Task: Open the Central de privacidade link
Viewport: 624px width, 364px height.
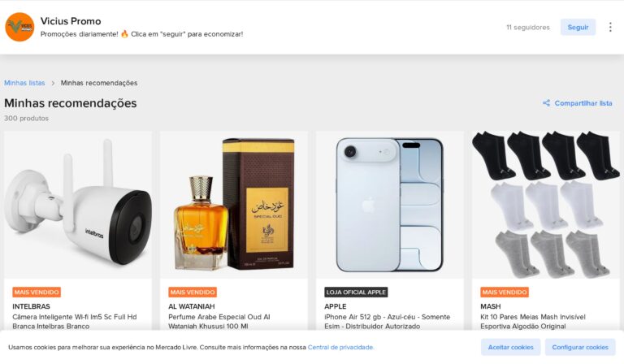Action: (340, 347)
